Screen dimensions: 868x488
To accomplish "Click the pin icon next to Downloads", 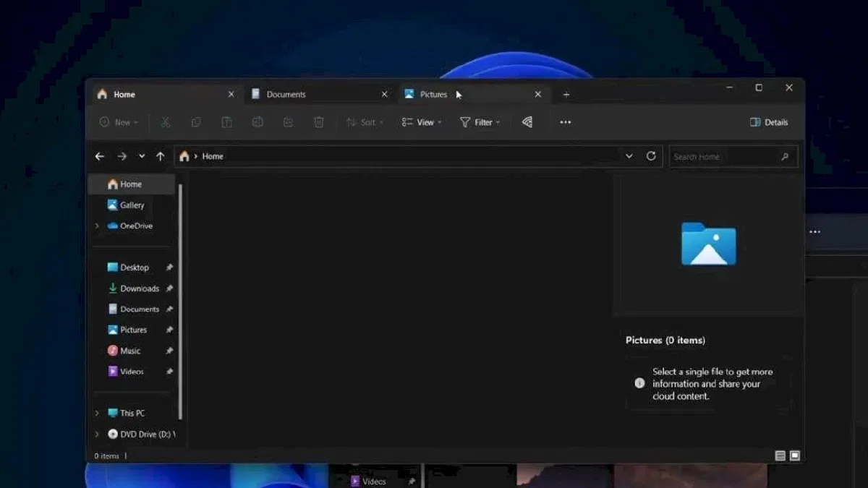I will (169, 288).
